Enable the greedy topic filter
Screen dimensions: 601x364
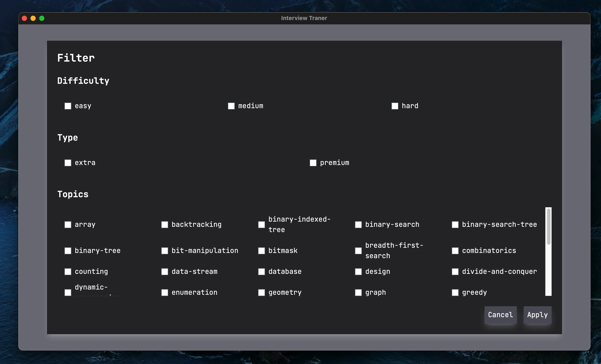point(455,293)
